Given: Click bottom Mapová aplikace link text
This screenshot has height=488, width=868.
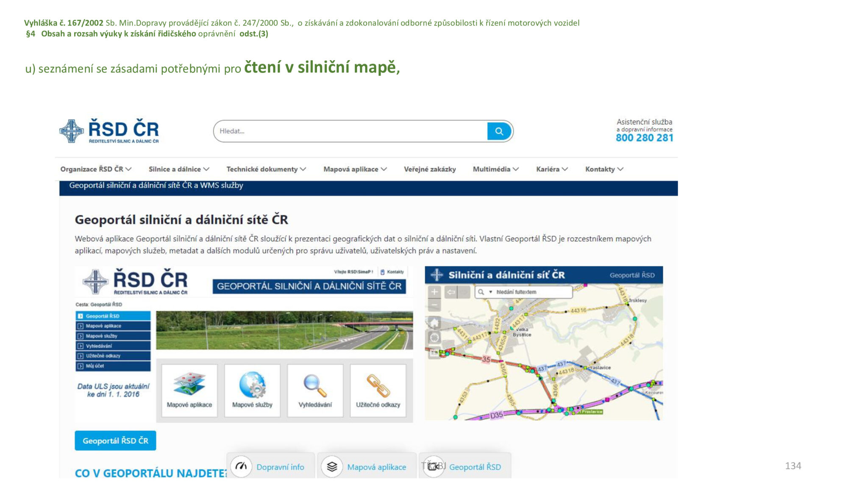Looking at the screenshot, I should (x=376, y=467).
